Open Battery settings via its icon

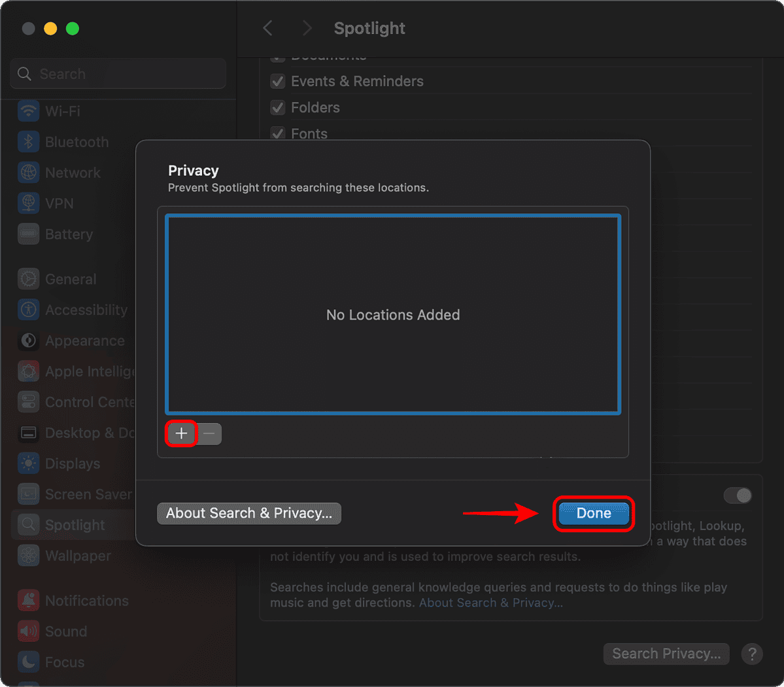(27, 234)
